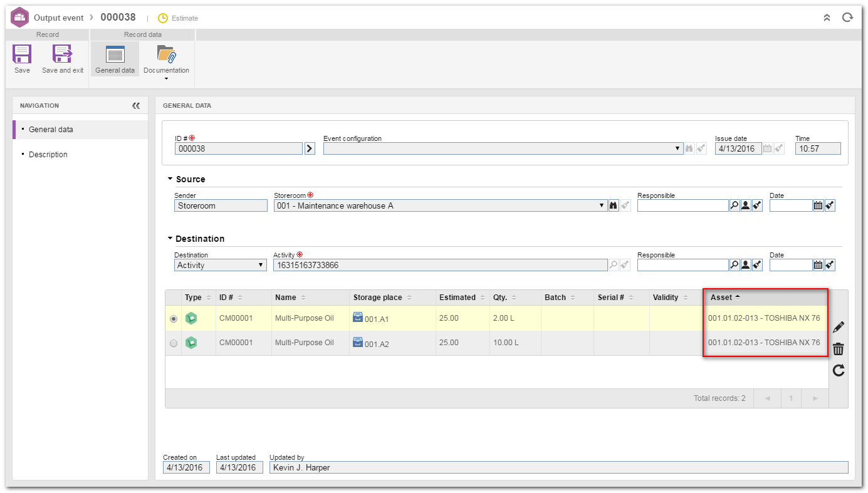Open the Documentation folder icon
This screenshot has height=493, width=868.
[166, 54]
